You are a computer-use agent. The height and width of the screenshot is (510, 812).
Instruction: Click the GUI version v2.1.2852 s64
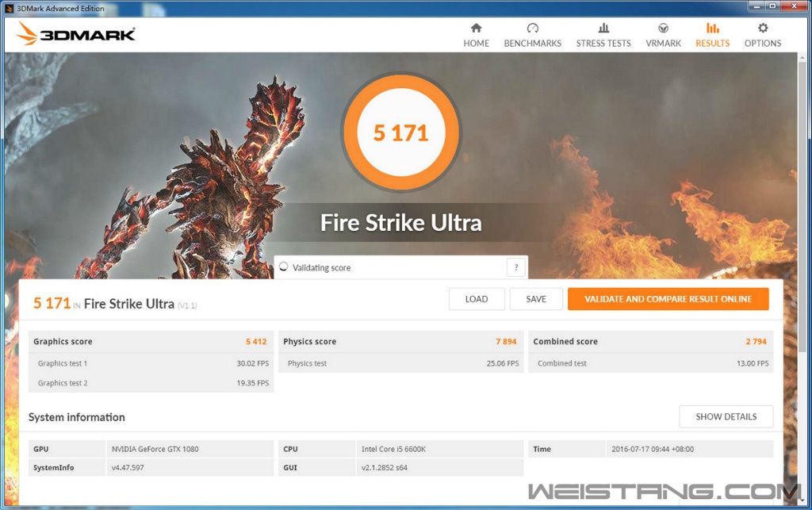[x=385, y=467]
